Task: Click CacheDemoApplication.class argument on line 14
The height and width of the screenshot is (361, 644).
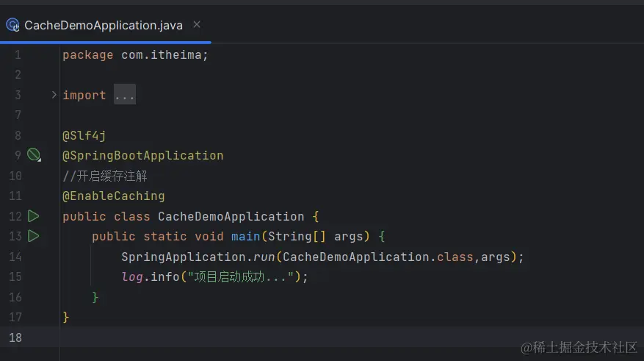Action: coord(378,257)
